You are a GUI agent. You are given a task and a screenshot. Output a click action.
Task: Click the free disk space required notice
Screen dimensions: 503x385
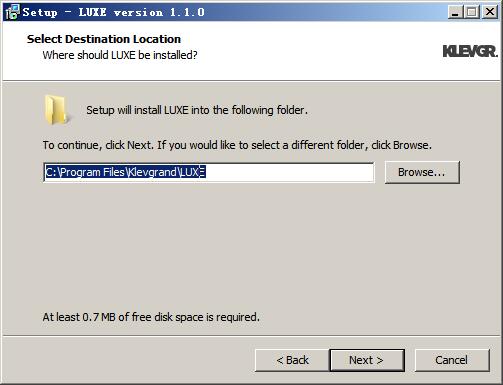tap(151, 317)
